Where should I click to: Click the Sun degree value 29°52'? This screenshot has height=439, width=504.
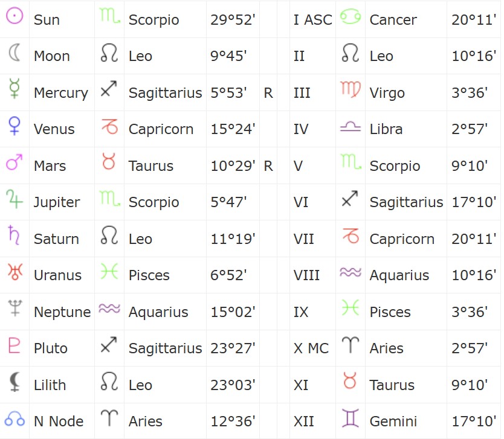(233, 20)
